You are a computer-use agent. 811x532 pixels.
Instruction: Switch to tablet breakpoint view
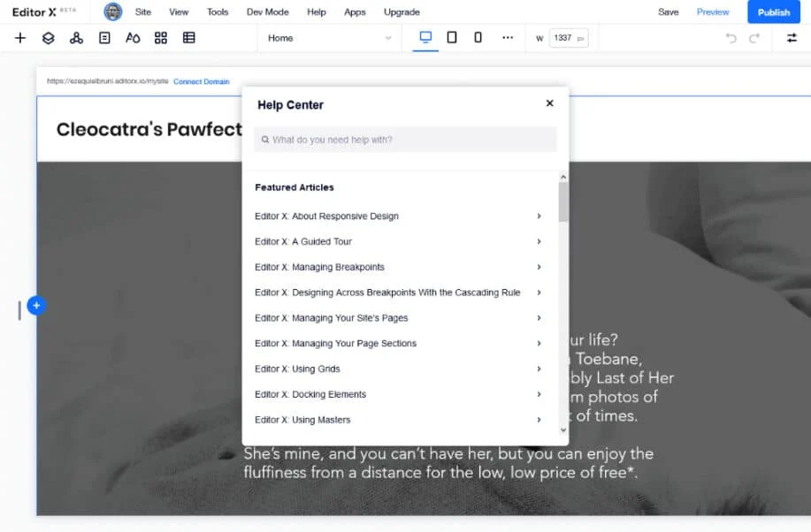452,38
